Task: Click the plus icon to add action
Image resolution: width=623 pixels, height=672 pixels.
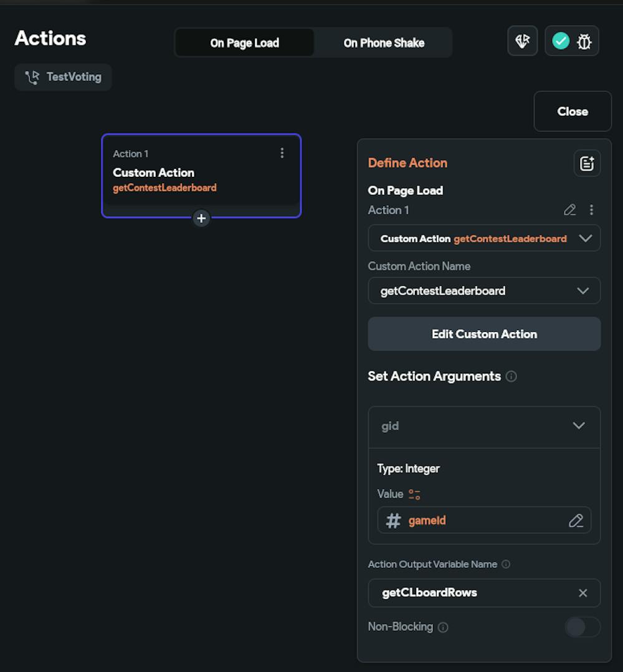Action: pyautogui.click(x=201, y=219)
